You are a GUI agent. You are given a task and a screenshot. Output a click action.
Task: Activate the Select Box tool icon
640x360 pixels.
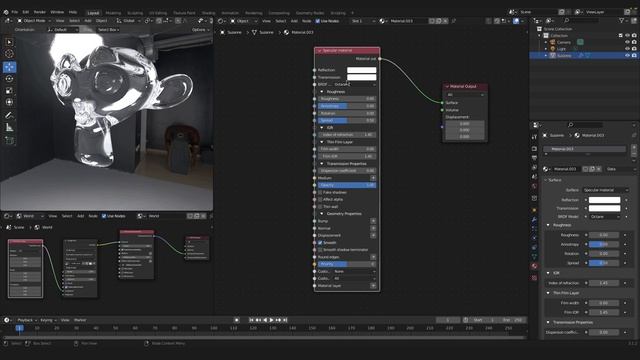9,42
